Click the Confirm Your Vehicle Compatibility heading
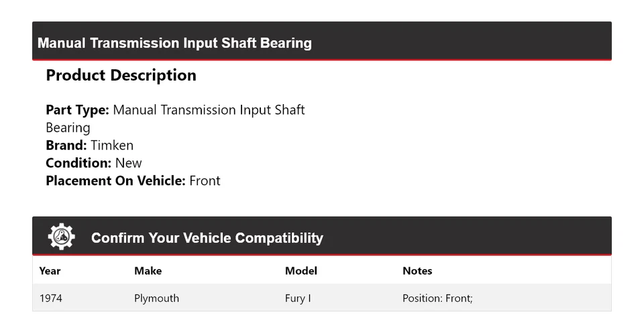 coord(207,238)
